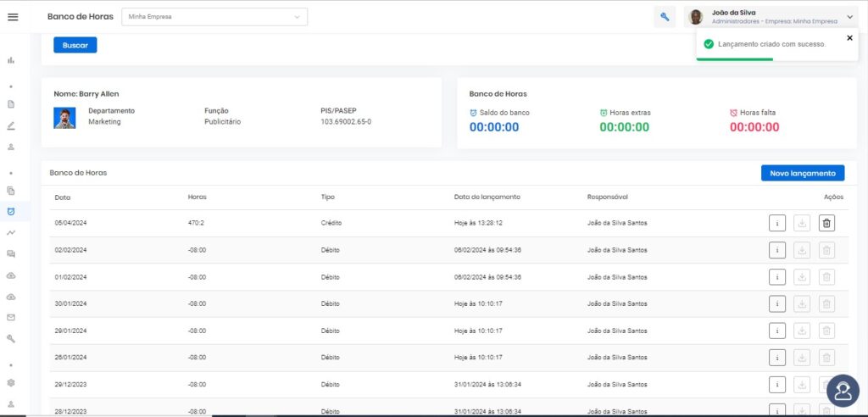Viewport: 868px width, 417px height.
Task: Click the copy documents icon in sidebar
Action: coord(10,191)
